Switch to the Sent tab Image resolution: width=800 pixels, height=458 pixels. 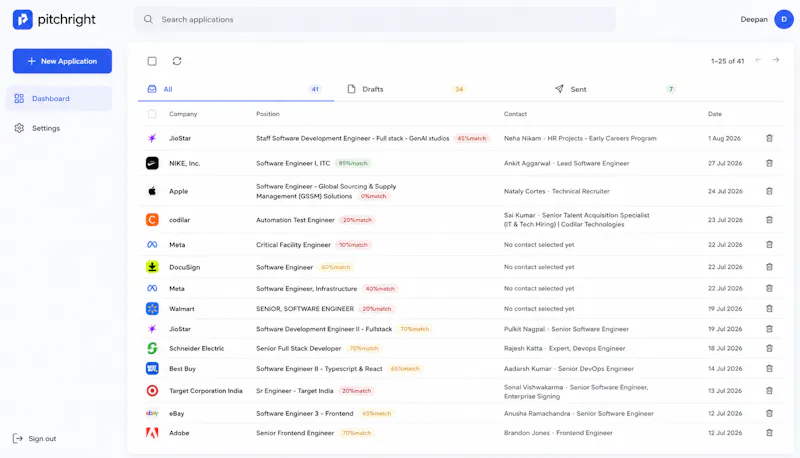point(615,89)
